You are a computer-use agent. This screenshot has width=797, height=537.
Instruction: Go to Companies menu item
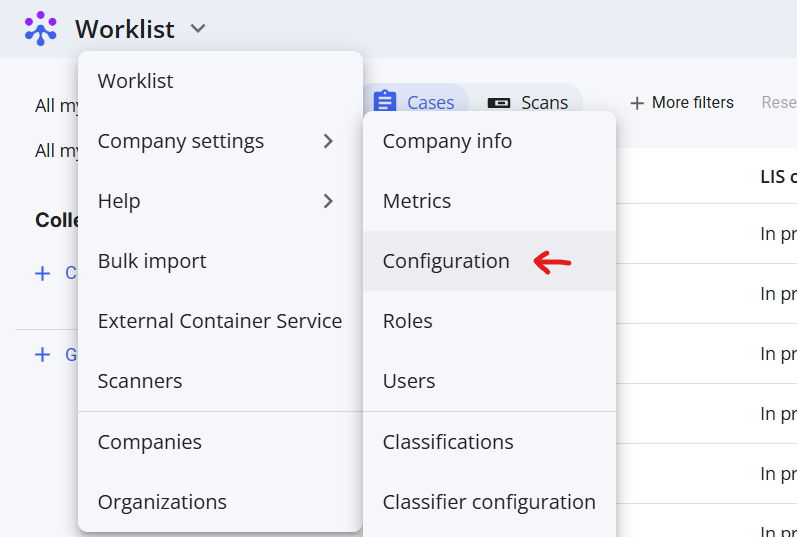tap(150, 442)
